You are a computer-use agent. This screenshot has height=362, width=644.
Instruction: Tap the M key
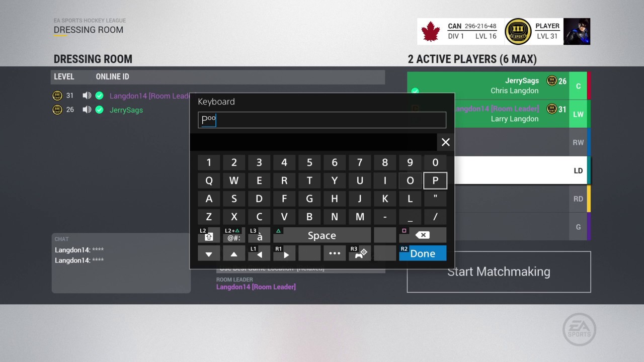(x=360, y=217)
